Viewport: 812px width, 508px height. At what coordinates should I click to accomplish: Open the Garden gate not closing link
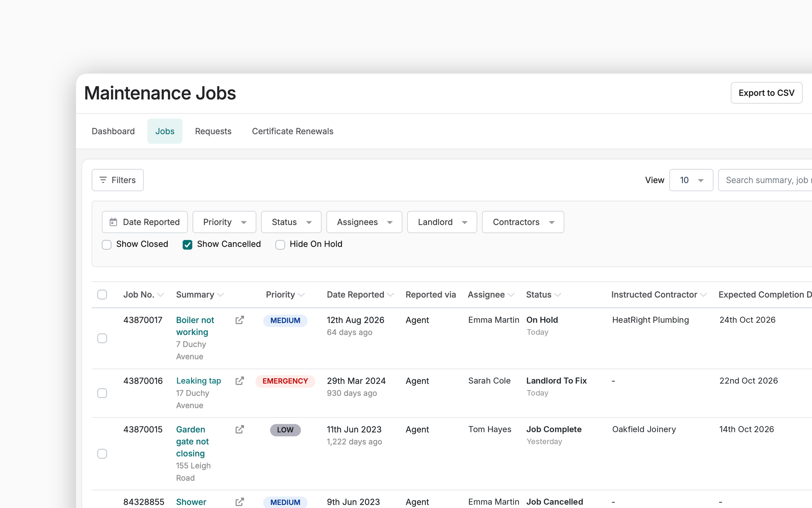click(x=193, y=441)
